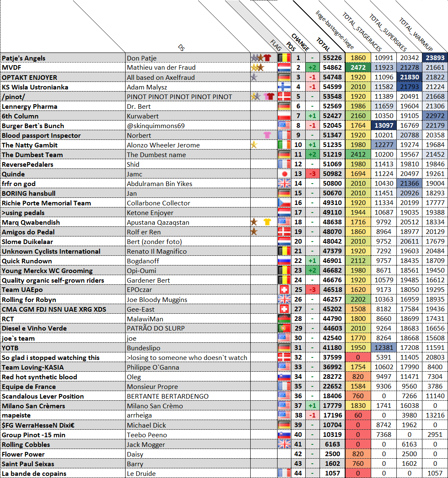Click the Switzerland flag in Team UAEpo row

point(284,289)
